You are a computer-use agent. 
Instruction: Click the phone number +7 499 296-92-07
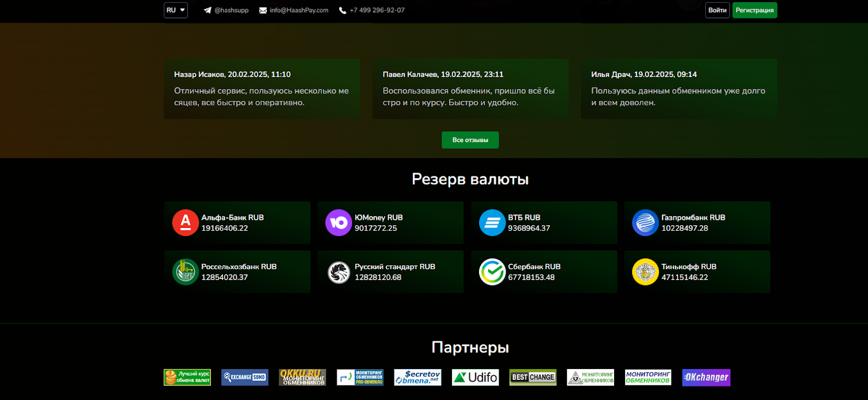pyautogui.click(x=372, y=10)
